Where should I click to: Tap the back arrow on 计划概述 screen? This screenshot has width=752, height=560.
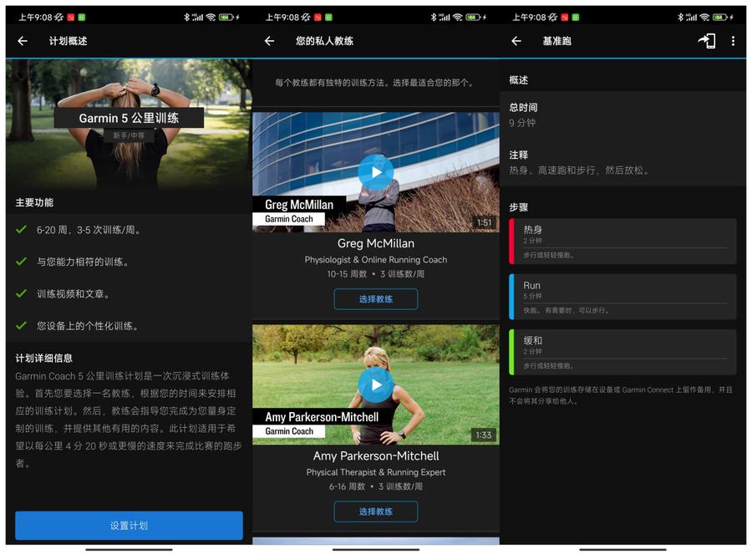(x=23, y=40)
